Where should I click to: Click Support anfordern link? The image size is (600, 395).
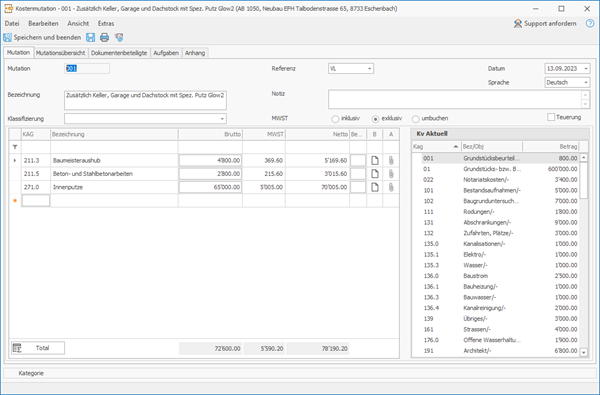coord(545,23)
